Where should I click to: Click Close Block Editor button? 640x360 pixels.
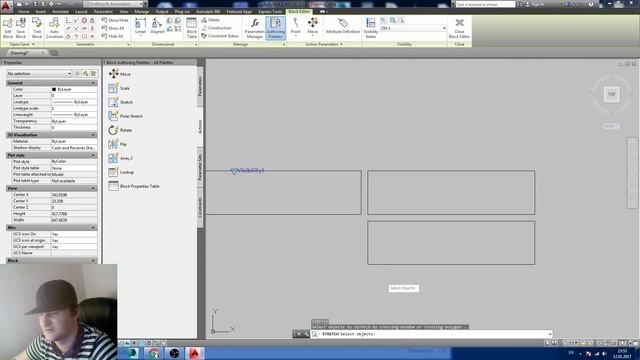(459, 28)
